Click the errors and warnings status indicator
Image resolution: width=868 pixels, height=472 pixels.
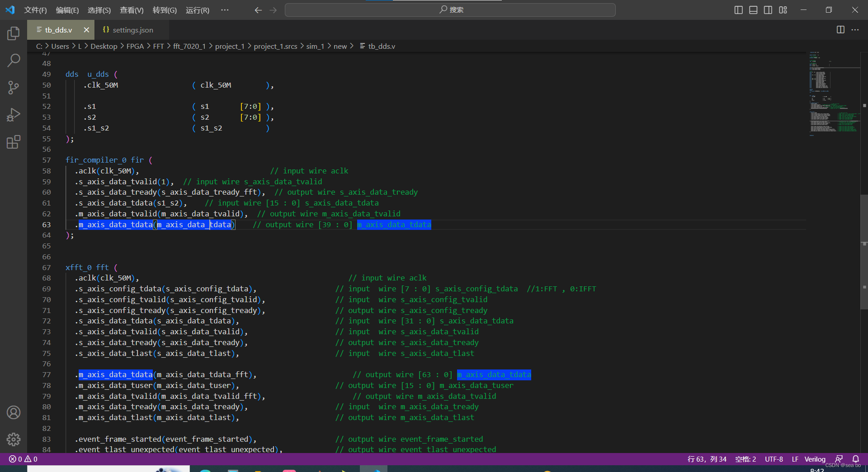23,459
